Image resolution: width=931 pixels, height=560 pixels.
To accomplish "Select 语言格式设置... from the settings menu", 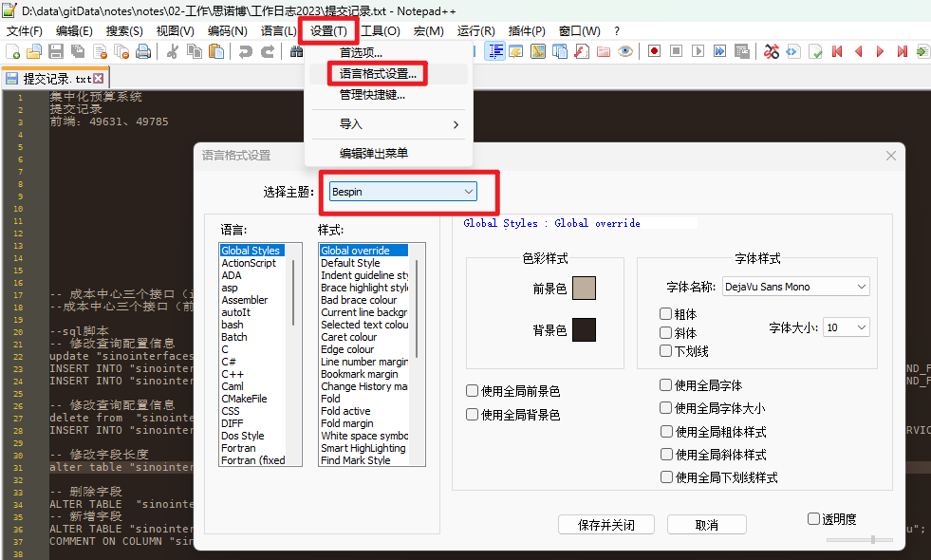I will tap(378, 73).
